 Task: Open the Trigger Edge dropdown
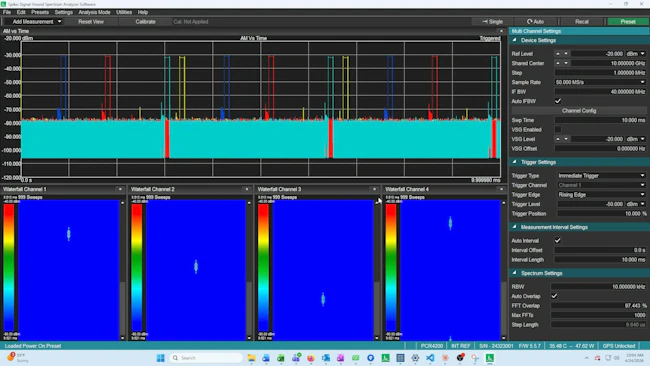[x=601, y=195]
